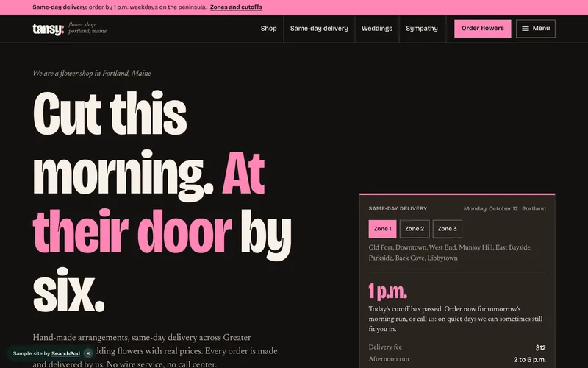The height and width of the screenshot is (368, 588).
Task: Click 'flower shop portland, maine' tagline
Action: (x=87, y=28)
